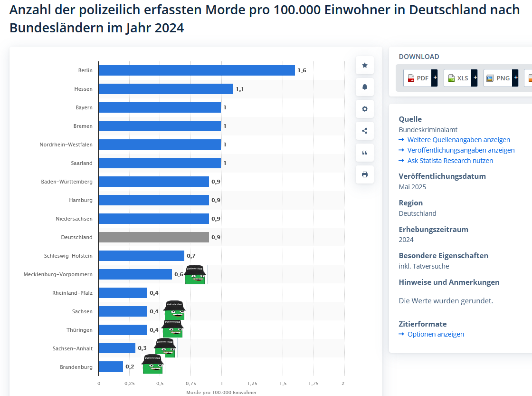Viewport: 532px width, 396px height.
Task: Click the Baden-Württemberg axis label
Action: tap(67, 182)
